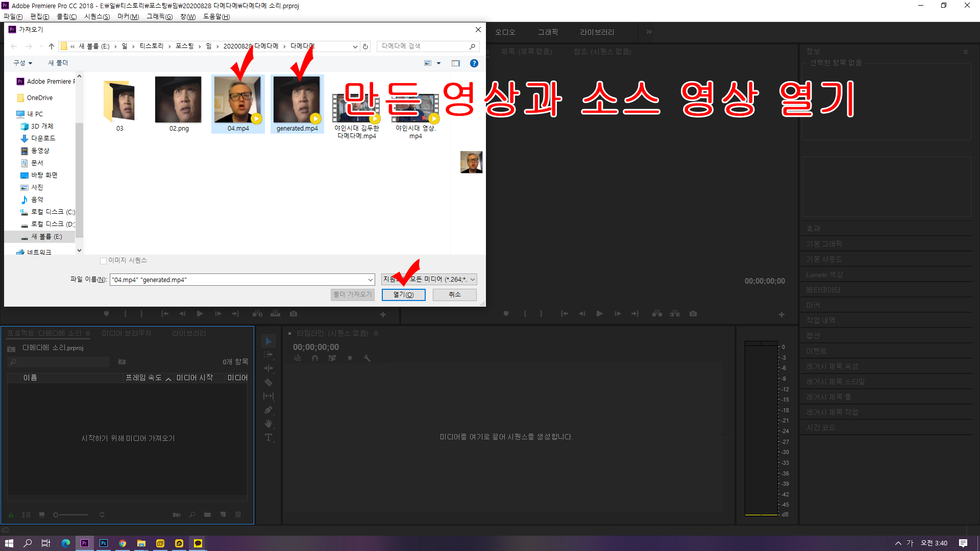980x551 pixels.
Task: Toggle timeline snap magnet icon
Action: pos(315,359)
